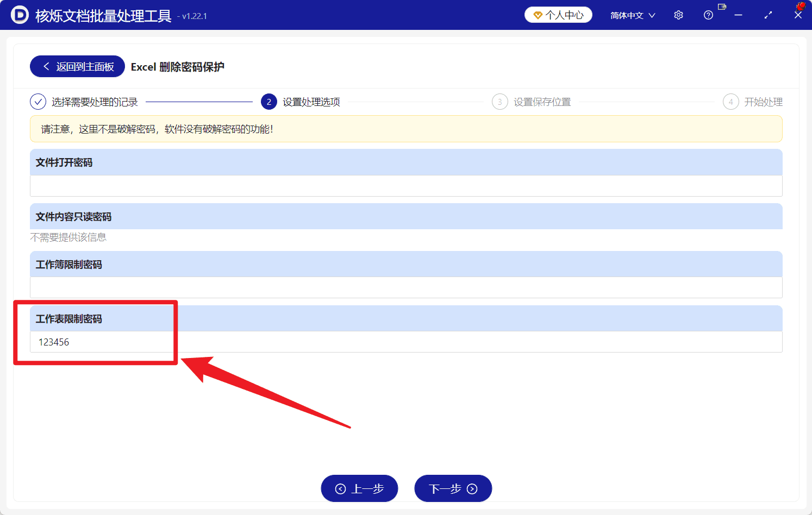812x515 pixels.
Task: Focus the 文件打开密码 input field
Action: click(x=406, y=186)
